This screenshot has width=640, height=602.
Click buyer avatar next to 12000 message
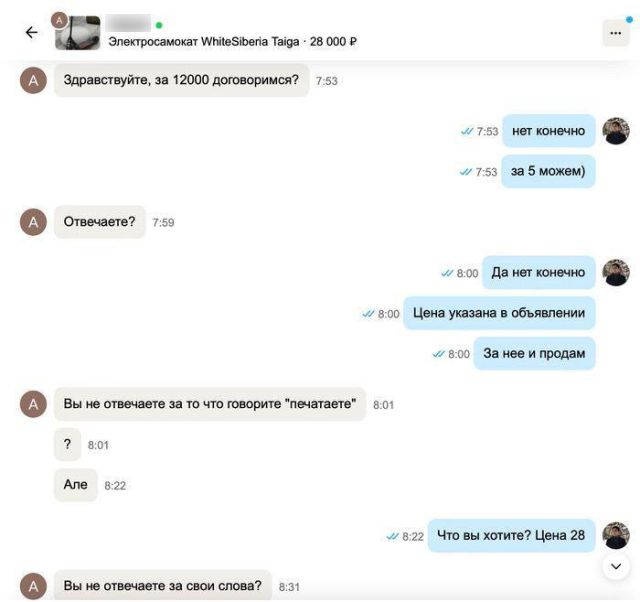[33, 80]
